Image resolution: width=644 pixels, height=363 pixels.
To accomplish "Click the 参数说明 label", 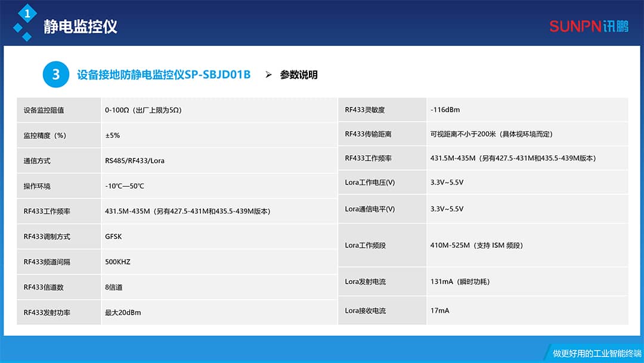I will (x=299, y=75).
